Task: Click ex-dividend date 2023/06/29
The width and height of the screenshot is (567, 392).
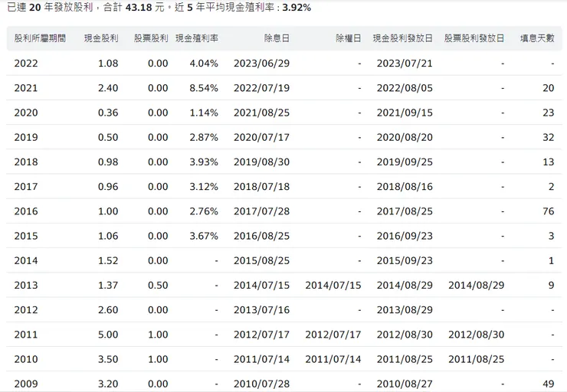Action: pyautogui.click(x=262, y=64)
